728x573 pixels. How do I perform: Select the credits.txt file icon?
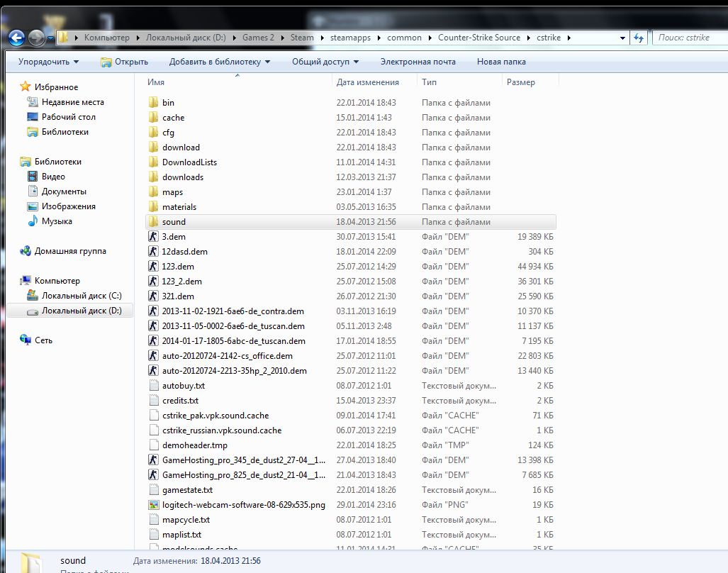pos(154,400)
